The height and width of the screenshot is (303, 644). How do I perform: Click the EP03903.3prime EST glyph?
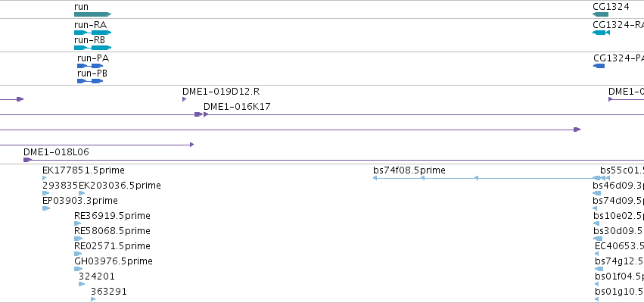point(46,208)
